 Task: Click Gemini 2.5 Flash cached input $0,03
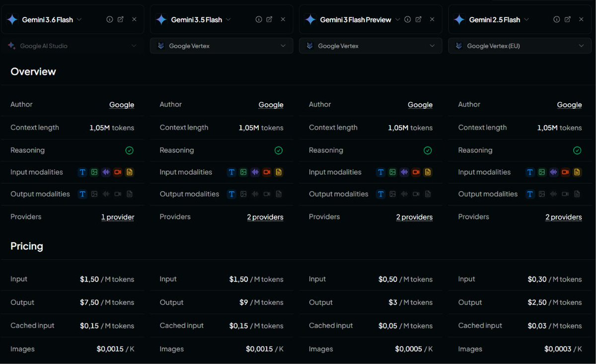click(537, 326)
